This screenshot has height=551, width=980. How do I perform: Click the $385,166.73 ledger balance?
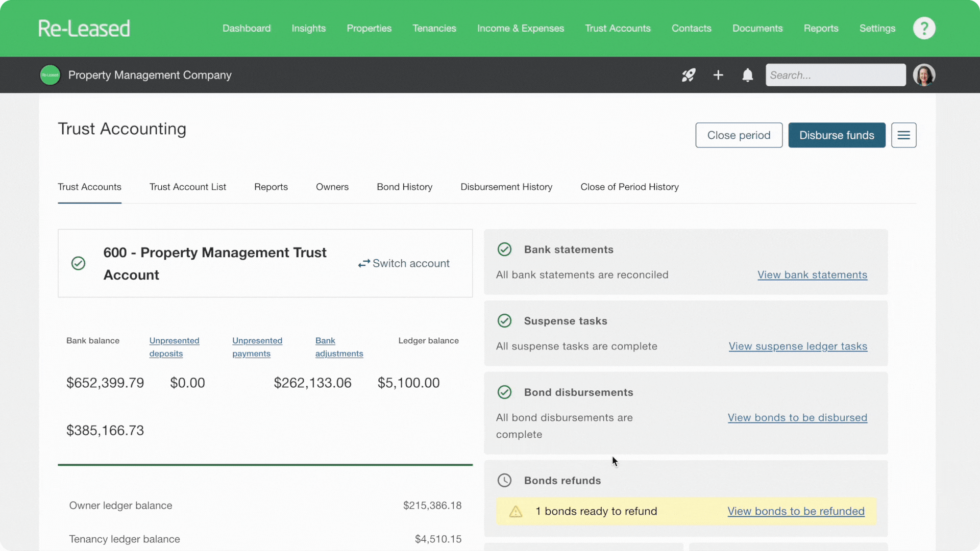click(x=105, y=431)
